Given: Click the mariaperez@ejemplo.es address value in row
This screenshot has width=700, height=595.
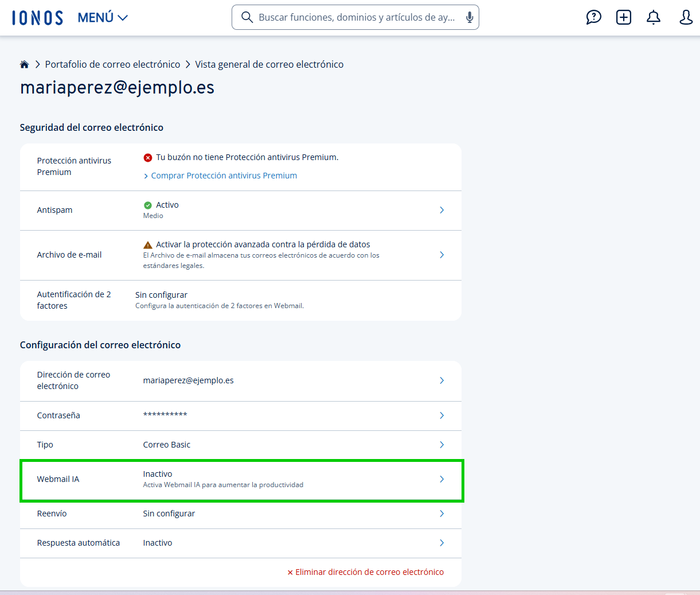Looking at the screenshot, I should pos(189,380).
